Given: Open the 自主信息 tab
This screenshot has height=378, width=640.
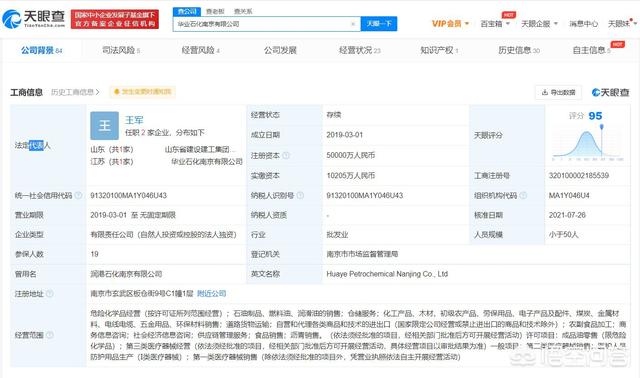Looking at the screenshot, I should tap(591, 50).
